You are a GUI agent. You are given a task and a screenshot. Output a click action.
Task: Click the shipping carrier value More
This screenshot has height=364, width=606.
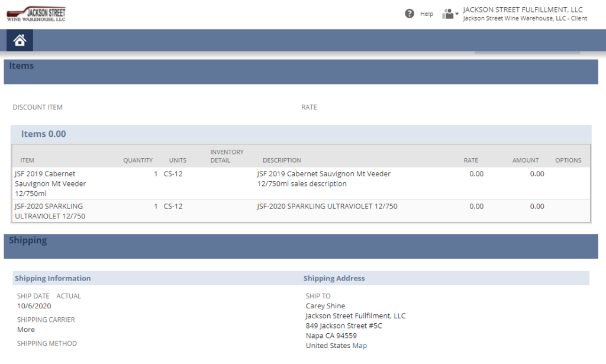pyautogui.click(x=26, y=330)
